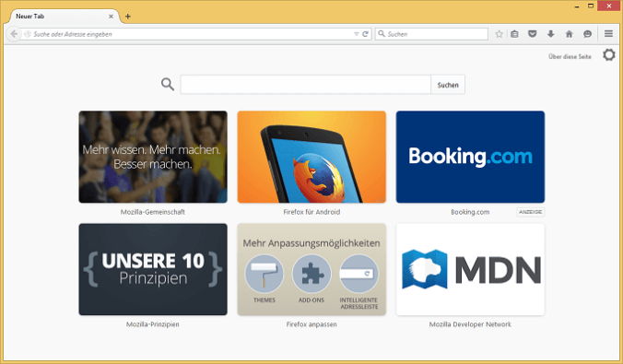
Task: Select the Neuer Tab tab
Action: 64,17
